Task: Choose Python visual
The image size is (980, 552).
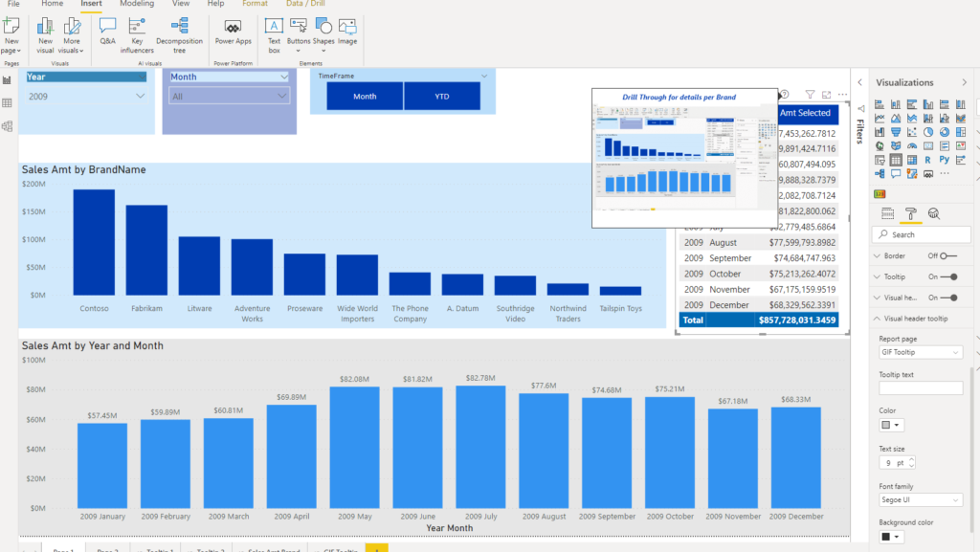Action: pos(945,160)
